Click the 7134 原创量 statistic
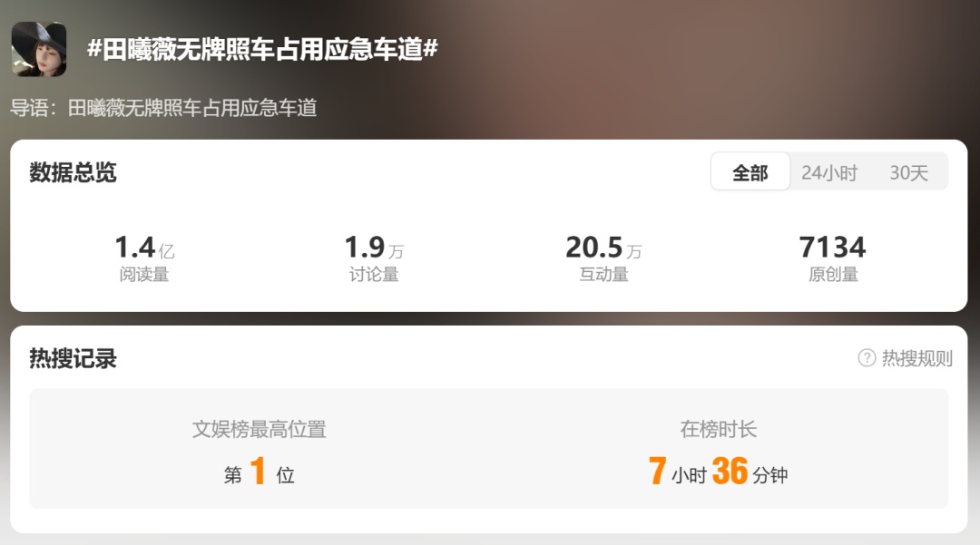Viewport: 980px width, 545px height. pos(832,258)
